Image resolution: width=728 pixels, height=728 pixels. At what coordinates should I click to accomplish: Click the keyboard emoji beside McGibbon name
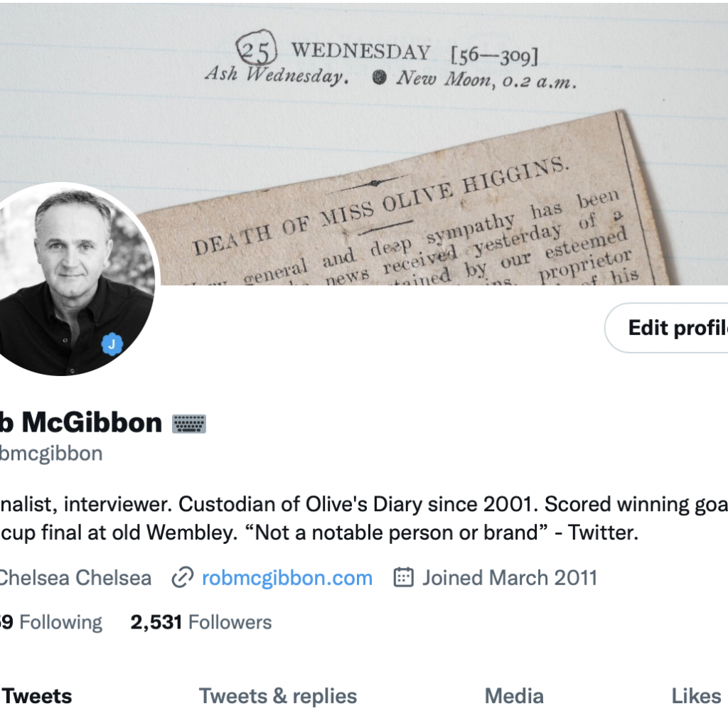coord(189,424)
